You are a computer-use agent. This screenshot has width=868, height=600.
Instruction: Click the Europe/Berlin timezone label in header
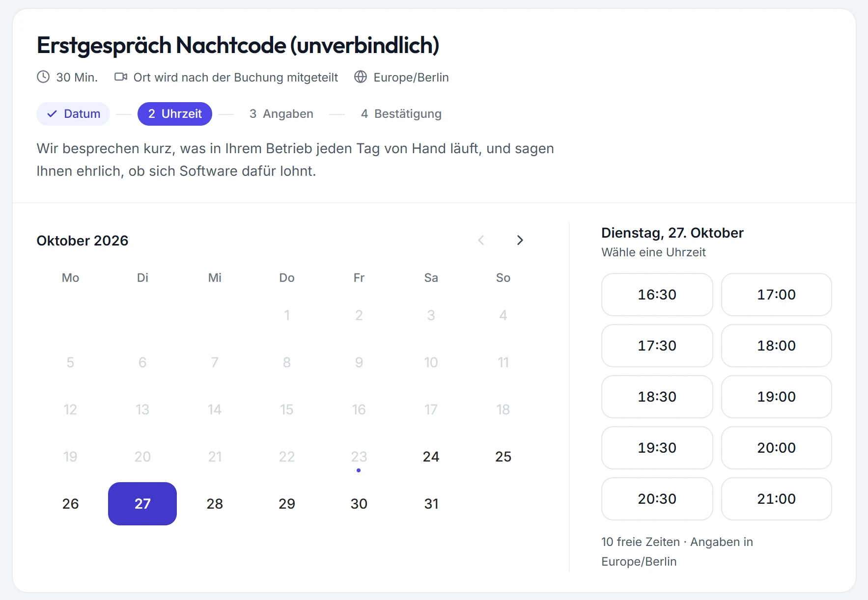pyautogui.click(x=411, y=78)
